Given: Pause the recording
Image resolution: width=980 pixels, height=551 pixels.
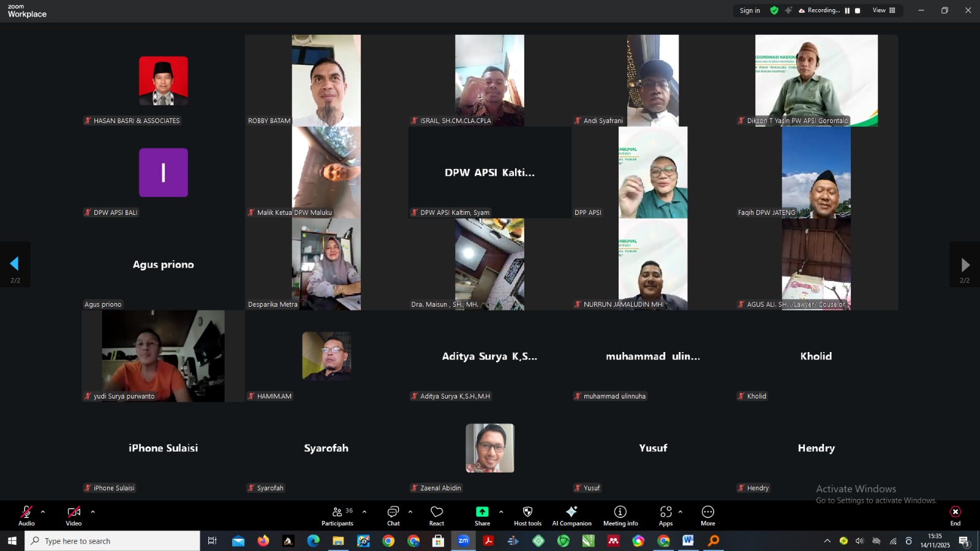Looking at the screenshot, I should click(847, 10).
